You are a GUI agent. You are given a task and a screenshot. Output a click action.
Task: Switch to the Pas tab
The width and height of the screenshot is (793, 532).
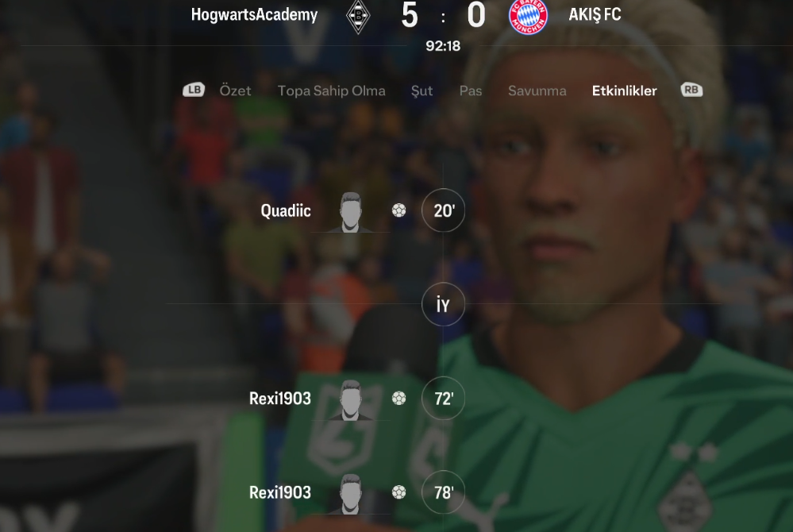click(471, 91)
